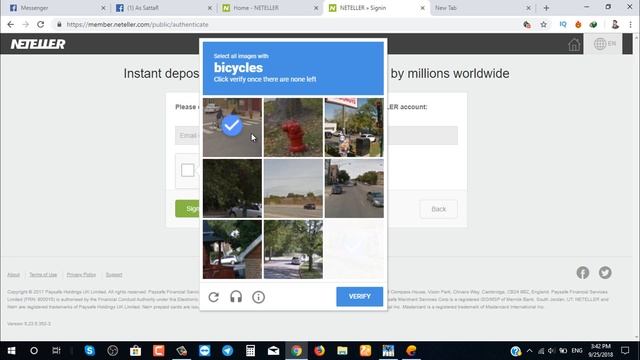
Task: Open the Windows Start menu
Action: point(11,351)
